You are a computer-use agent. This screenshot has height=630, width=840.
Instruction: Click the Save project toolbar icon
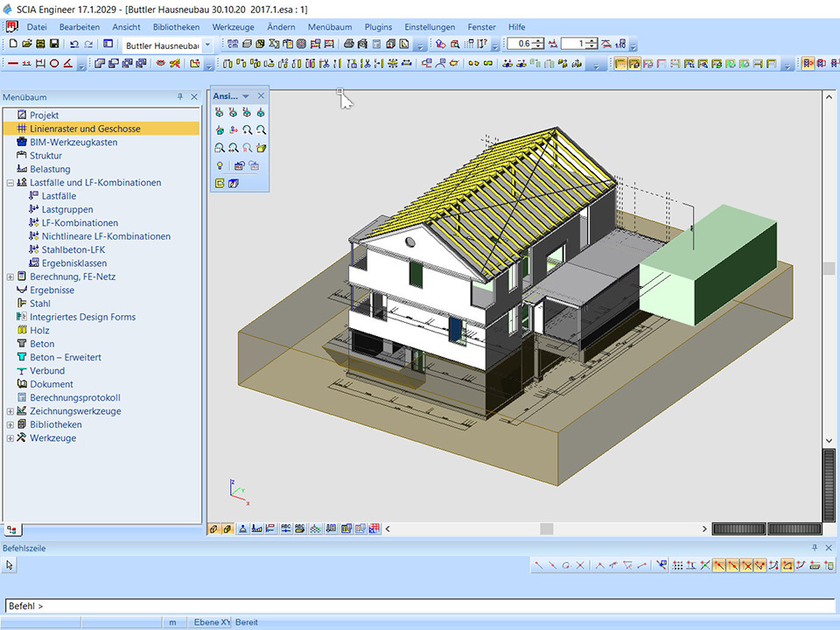click(x=54, y=44)
